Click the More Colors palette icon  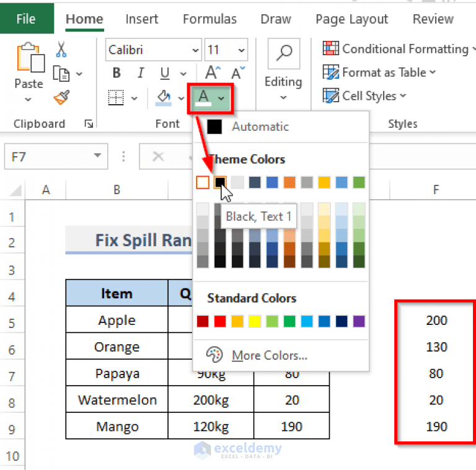pos(214,355)
